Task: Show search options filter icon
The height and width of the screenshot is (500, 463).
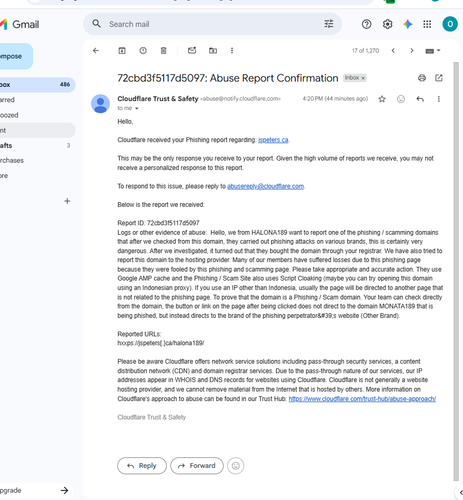Action: pyautogui.click(x=329, y=24)
